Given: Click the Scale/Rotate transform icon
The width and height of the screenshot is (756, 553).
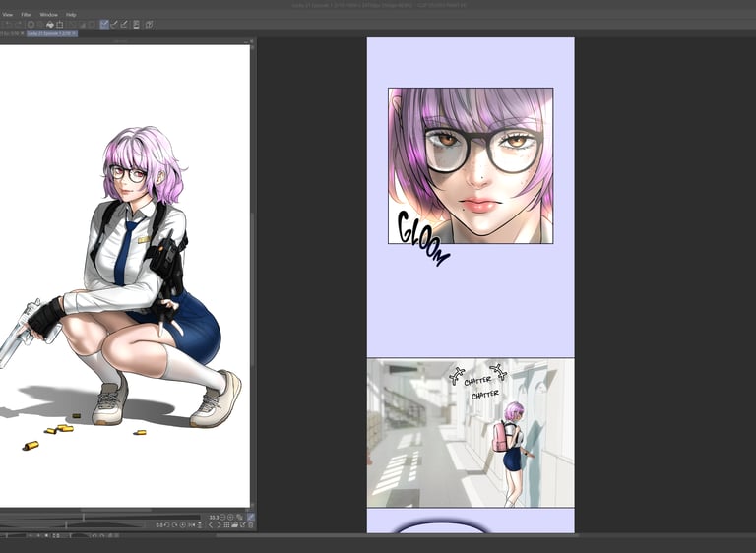Looking at the screenshot, I should tap(59, 24).
